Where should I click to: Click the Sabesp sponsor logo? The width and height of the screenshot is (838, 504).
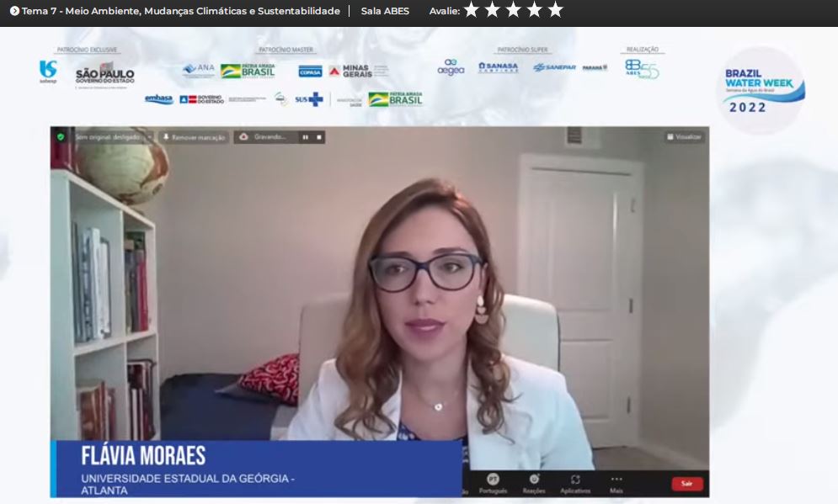[x=48, y=72]
